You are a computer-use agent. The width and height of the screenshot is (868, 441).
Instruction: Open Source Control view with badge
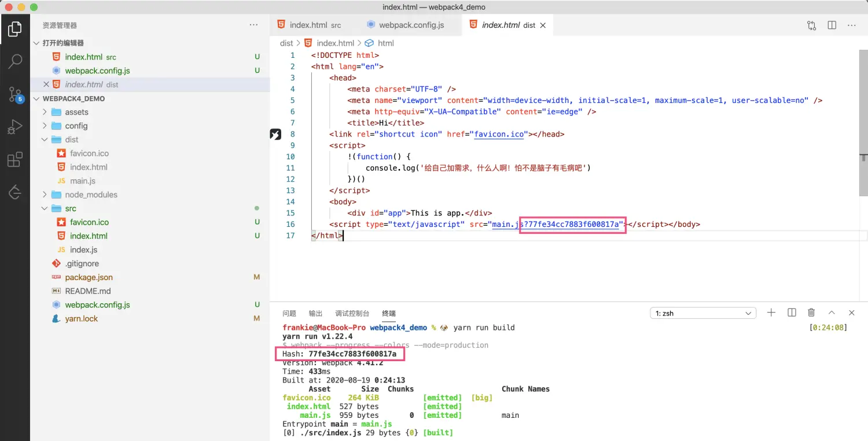[15, 94]
